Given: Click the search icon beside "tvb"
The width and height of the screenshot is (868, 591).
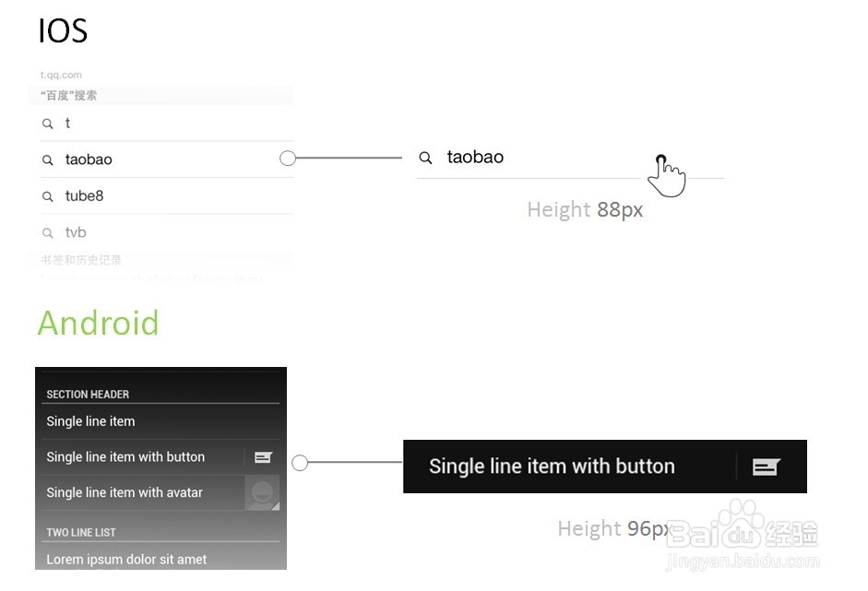Looking at the screenshot, I should (x=48, y=232).
